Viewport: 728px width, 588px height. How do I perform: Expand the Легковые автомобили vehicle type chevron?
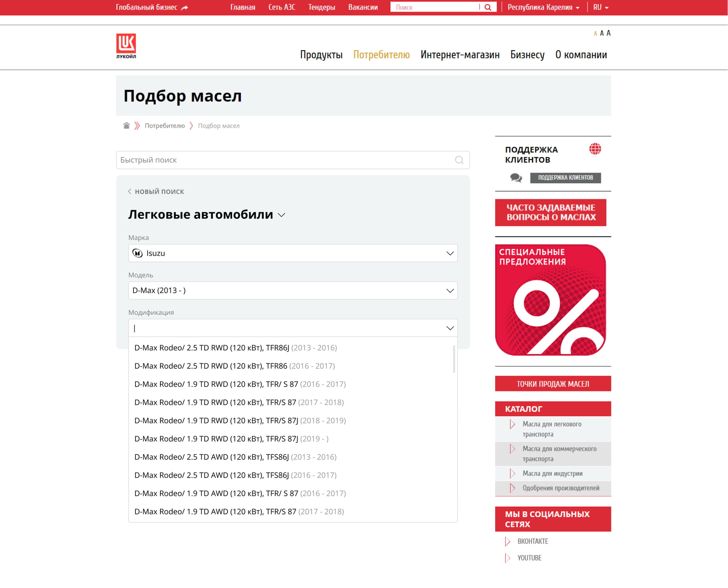281,215
